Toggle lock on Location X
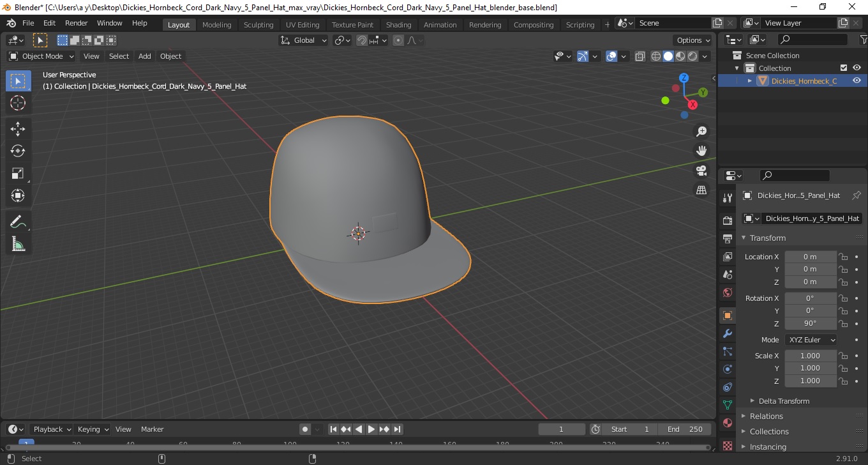The image size is (868, 465). coord(843,257)
